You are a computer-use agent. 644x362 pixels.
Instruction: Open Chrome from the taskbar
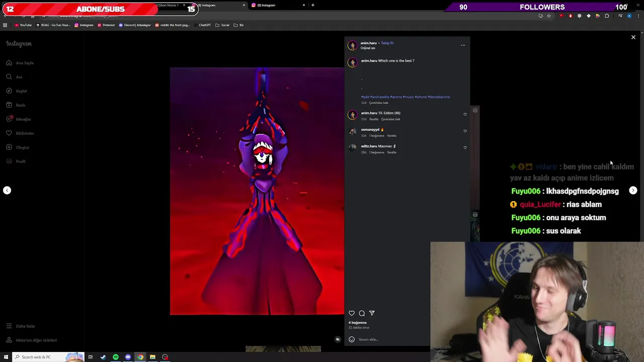coord(140,357)
